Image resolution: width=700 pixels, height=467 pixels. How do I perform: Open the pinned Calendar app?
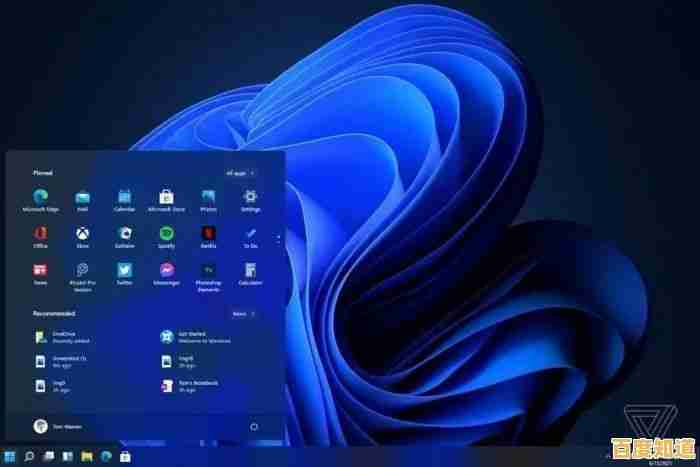pyautogui.click(x=124, y=198)
